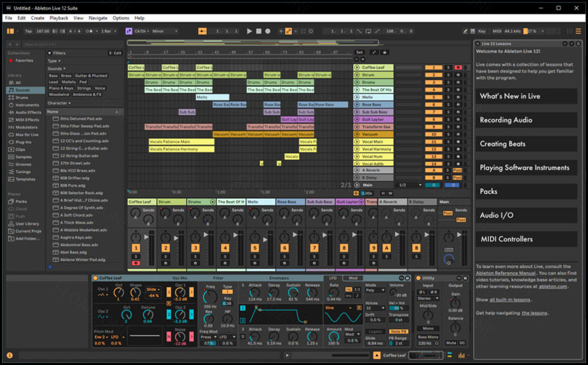Click the Vocals Patience Main clip

(x=181, y=141)
